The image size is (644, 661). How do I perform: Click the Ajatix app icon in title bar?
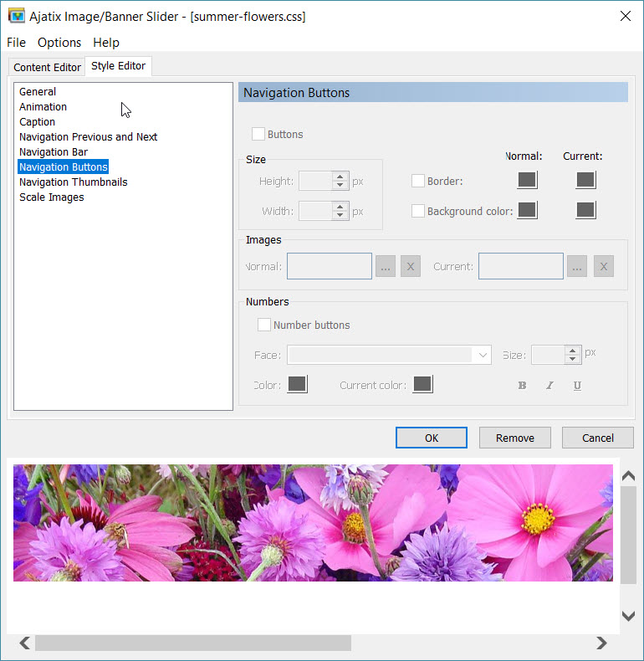[17, 16]
